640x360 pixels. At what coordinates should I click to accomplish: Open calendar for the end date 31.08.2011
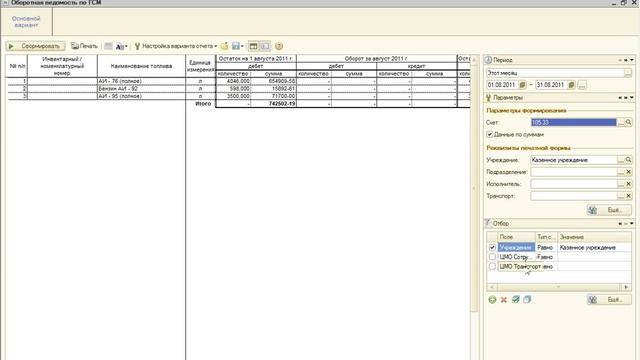pyautogui.click(x=571, y=85)
